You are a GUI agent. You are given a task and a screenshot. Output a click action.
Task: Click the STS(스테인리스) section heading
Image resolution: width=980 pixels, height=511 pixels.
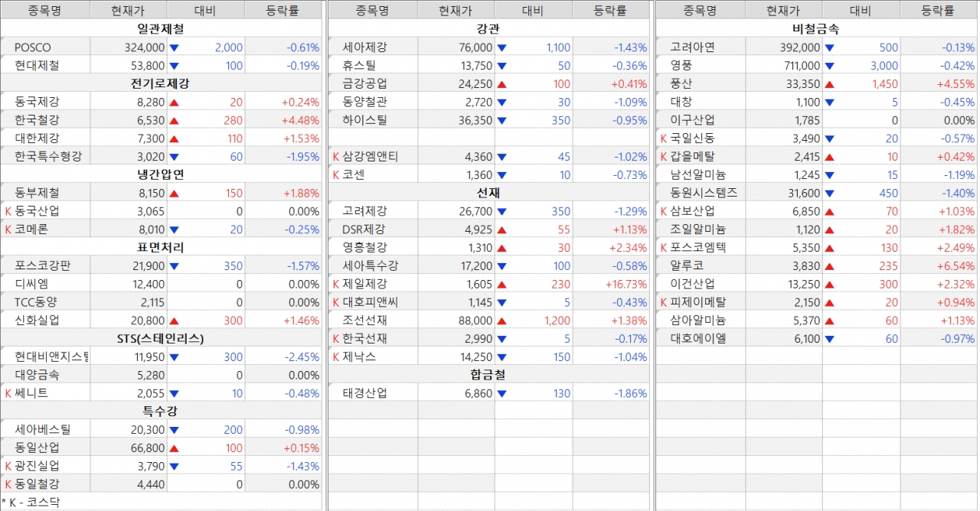[x=161, y=338]
